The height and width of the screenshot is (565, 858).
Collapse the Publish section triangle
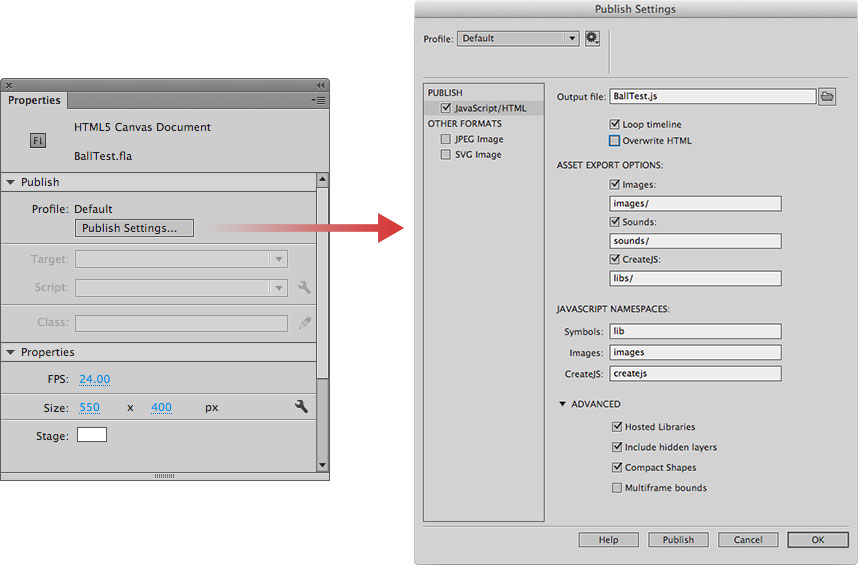pyautogui.click(x=10, y=182)
